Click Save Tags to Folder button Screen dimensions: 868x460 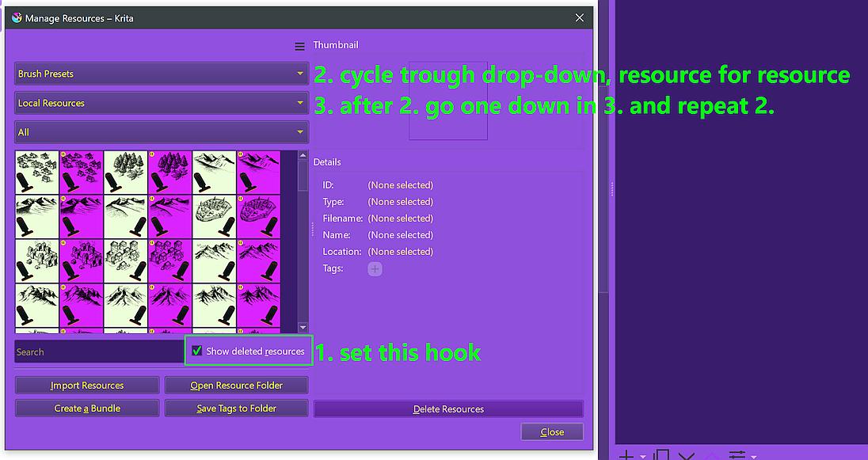[236, 408]
